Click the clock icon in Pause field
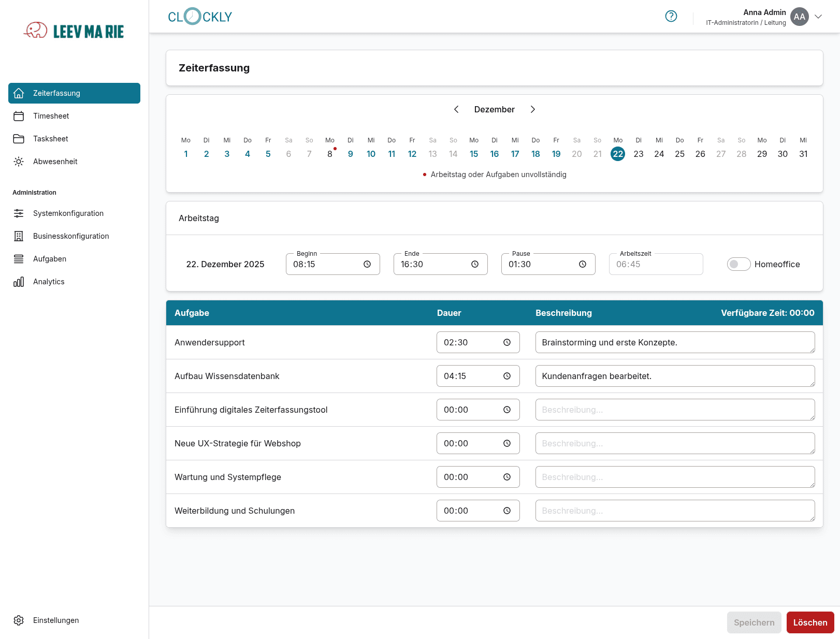This screenshot has width=840, height=639. coord(583,264)
